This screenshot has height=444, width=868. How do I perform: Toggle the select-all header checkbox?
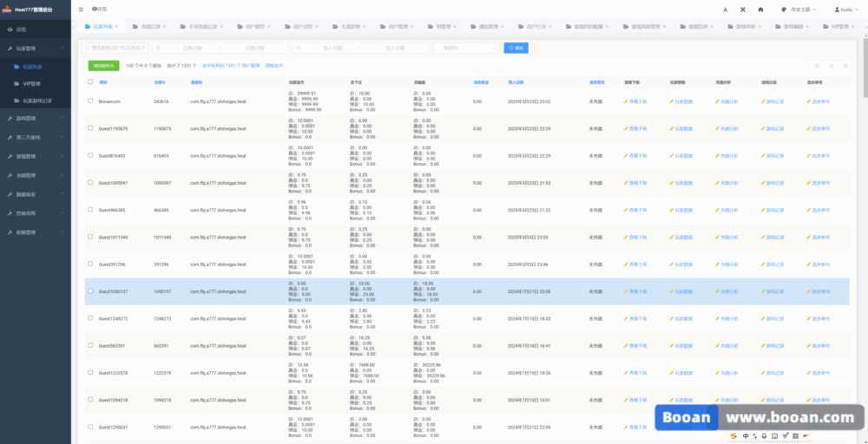point(90,82)
